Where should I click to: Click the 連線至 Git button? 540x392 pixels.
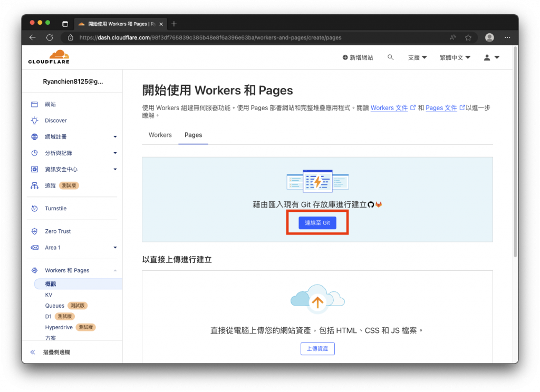coord(317,223)
